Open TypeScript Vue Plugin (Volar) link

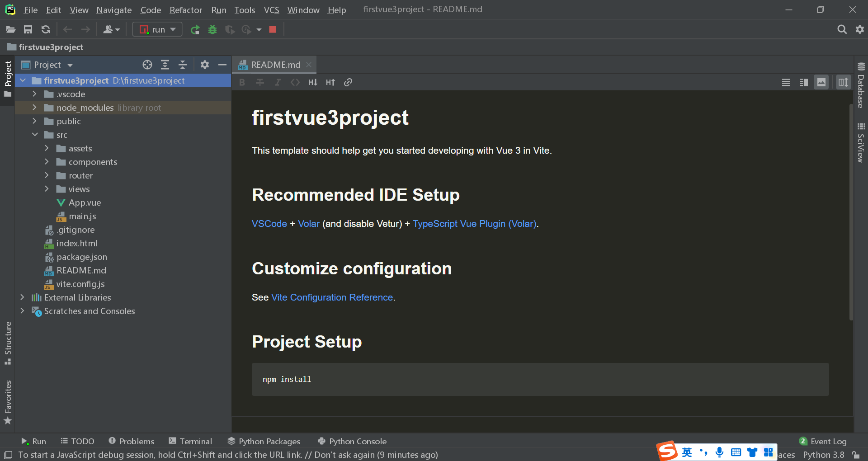pos(474,224)
